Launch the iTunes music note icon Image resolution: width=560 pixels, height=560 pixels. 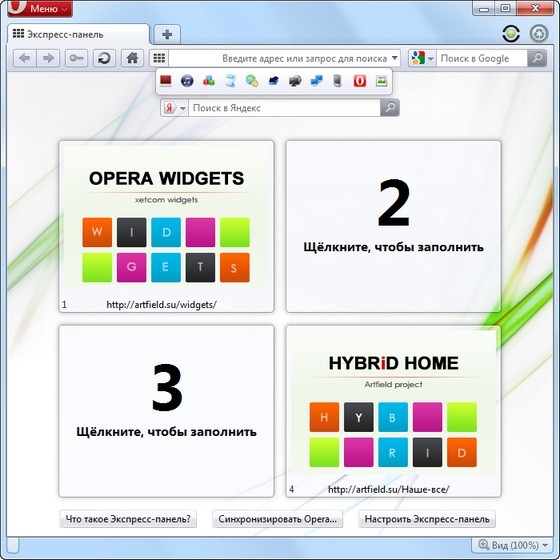187,81
